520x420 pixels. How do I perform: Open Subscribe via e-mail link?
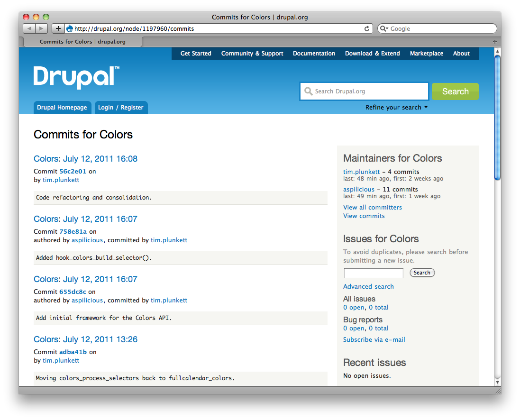[x=374, y=340]
